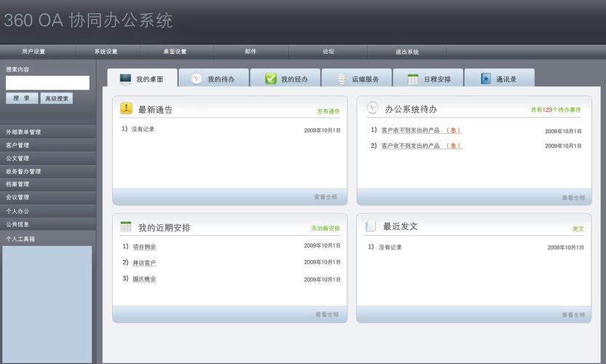The height and width of the screenshot is (364, 606).
Task: Open 桌面设置 menu item
Action: 175,52
